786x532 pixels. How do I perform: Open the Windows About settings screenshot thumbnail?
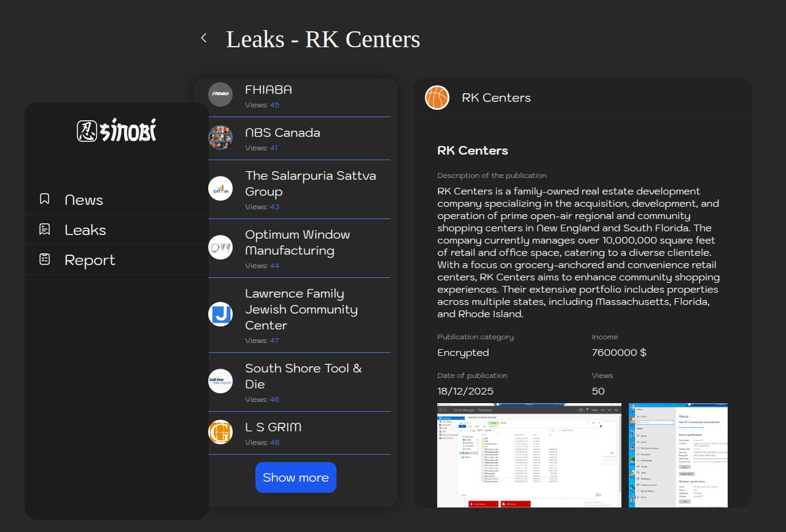678,455
